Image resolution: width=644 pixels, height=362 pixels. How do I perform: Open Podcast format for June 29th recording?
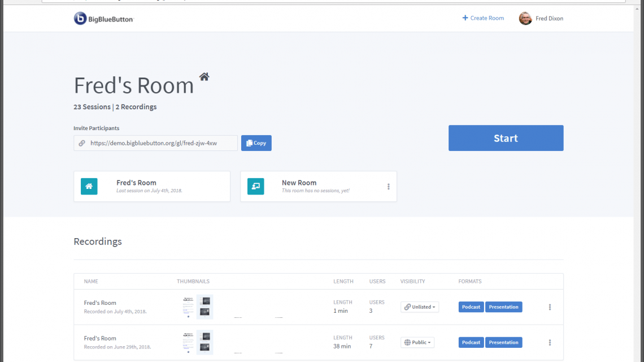(x=471, y=342)
